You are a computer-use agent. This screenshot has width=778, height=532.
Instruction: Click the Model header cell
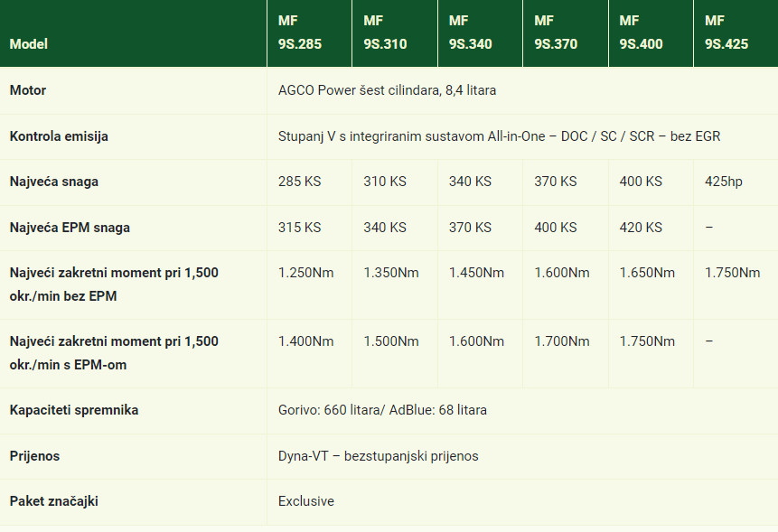click(29, 44)
